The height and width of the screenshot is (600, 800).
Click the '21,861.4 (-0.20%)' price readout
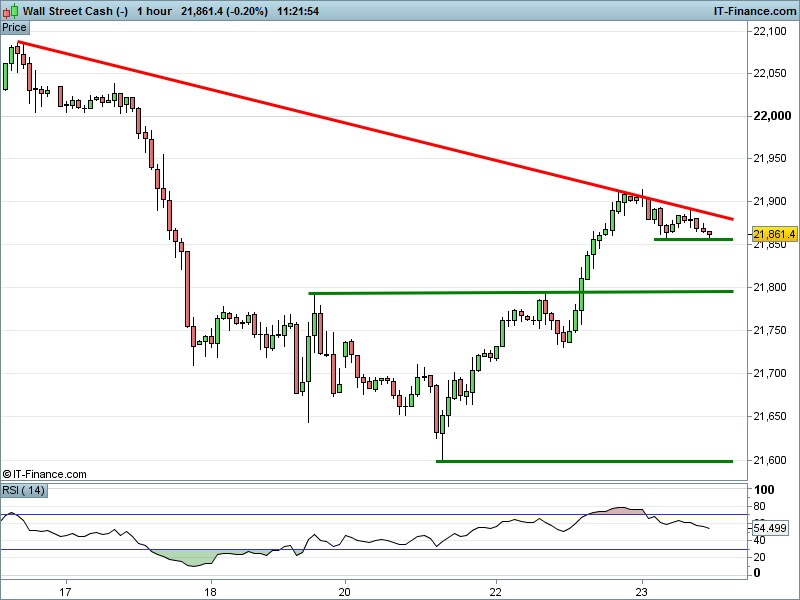click(x=224, y=11)
